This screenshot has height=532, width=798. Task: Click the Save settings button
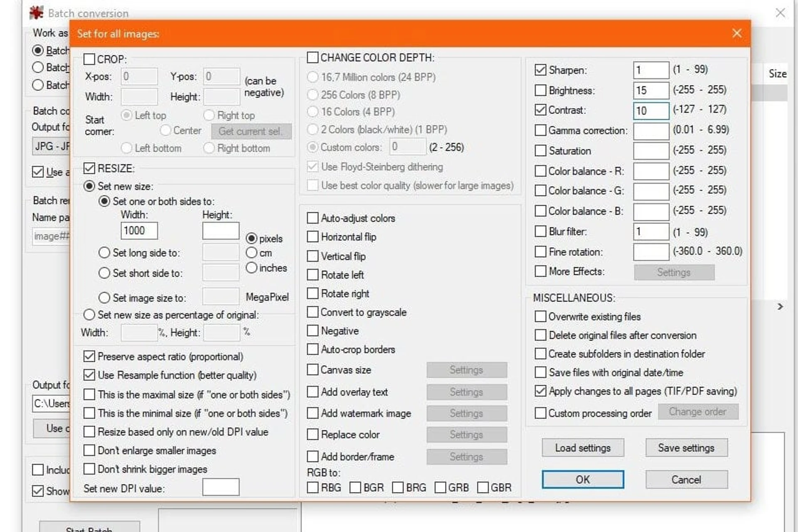[x=686, y=448]
